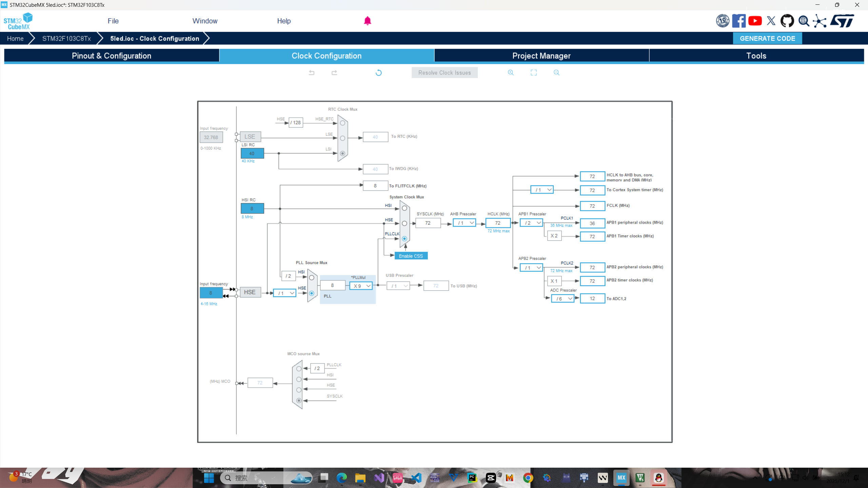868x488 pixels.
Task: Zoom out the clock diagram
Action: pos(556,73)
